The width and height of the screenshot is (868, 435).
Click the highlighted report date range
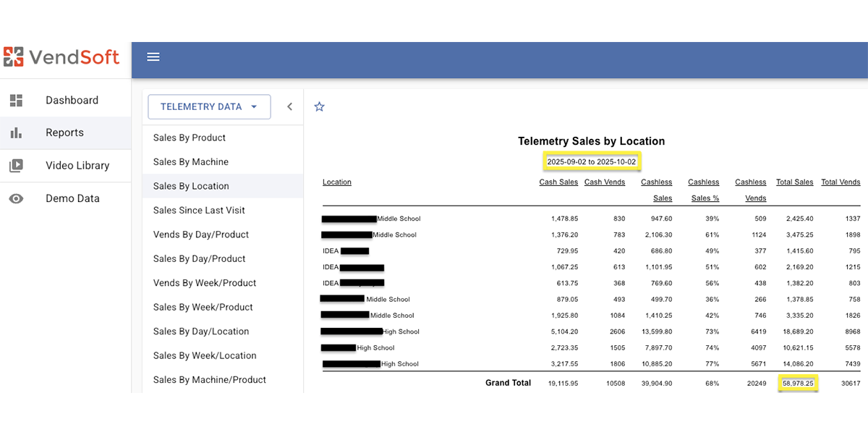(x=591, y=161)
